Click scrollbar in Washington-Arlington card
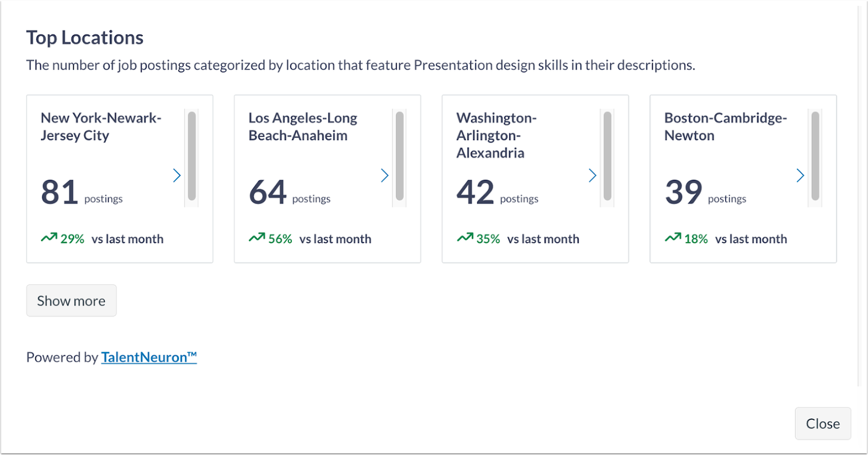Image resolution: width=868 pixels, height=455 pixels. 607,157
